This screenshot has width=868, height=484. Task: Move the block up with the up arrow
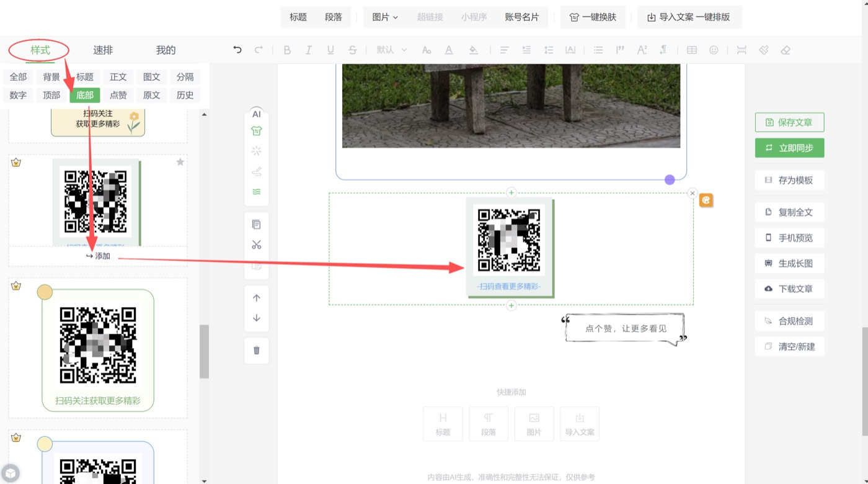[257, 298]
